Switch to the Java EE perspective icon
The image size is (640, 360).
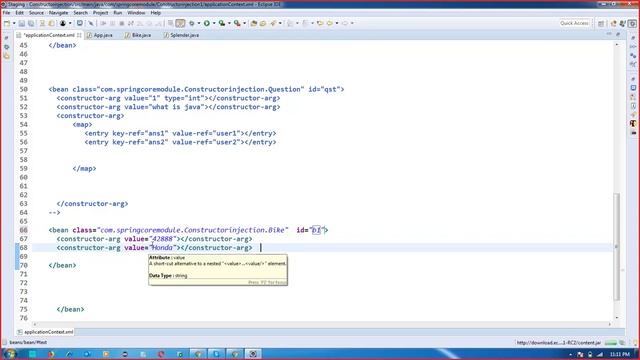613,24
